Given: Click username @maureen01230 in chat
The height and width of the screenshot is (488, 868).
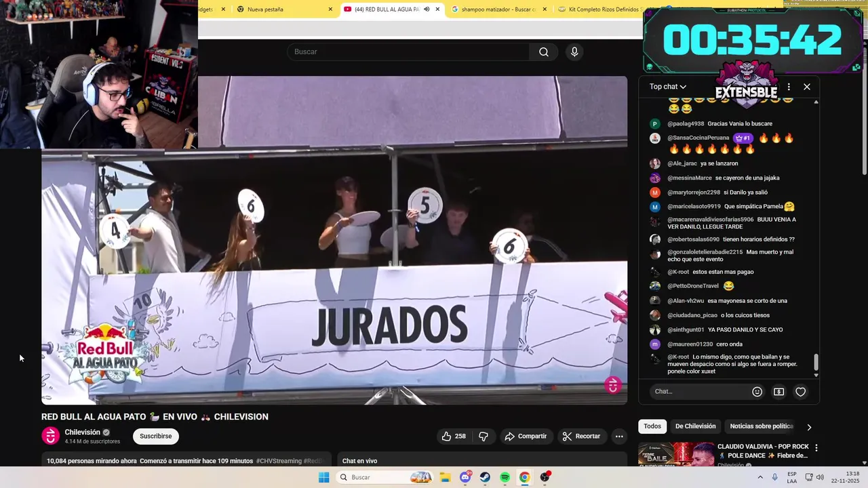Looking at the screenshot, I should pos(690,344).
